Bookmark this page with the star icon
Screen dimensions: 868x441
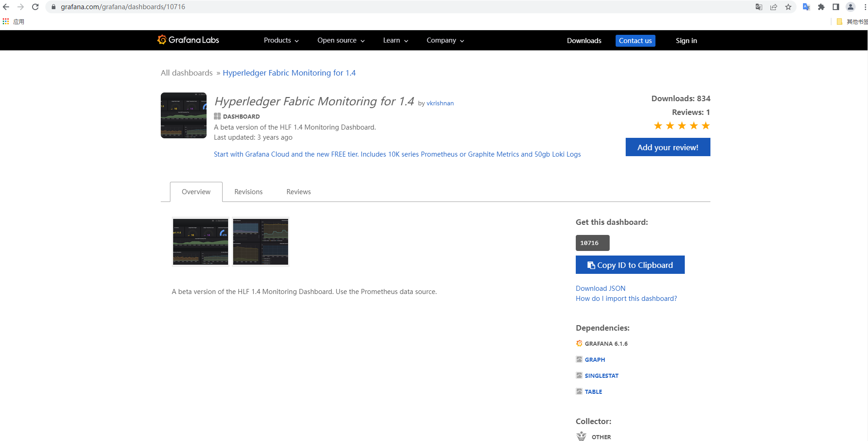(788, 7)
